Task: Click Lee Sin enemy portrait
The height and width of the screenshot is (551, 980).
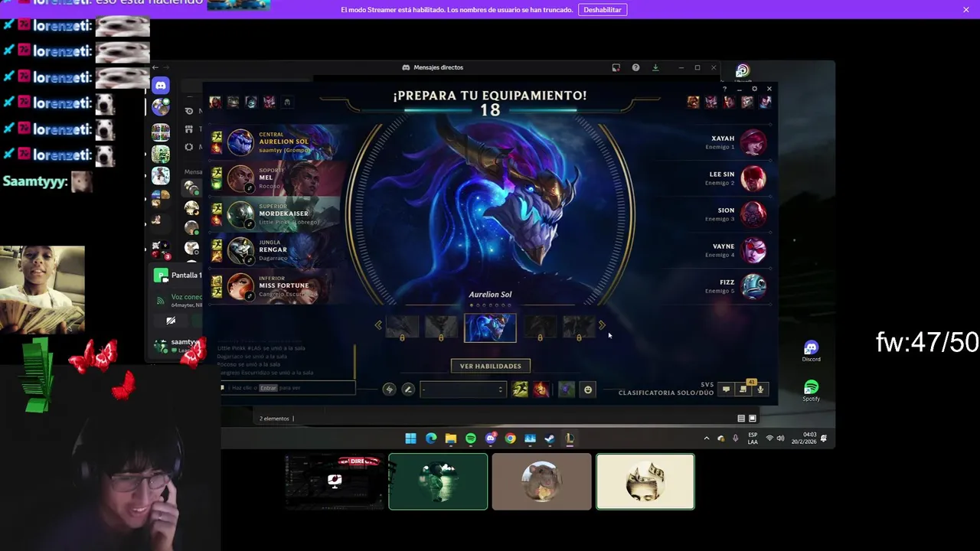Action: click(x=753, y=178)
